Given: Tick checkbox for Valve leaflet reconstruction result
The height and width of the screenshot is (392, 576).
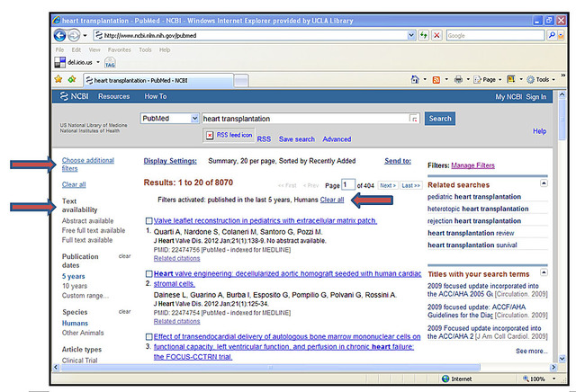Looking at the screenshot, I should point(148,221).
